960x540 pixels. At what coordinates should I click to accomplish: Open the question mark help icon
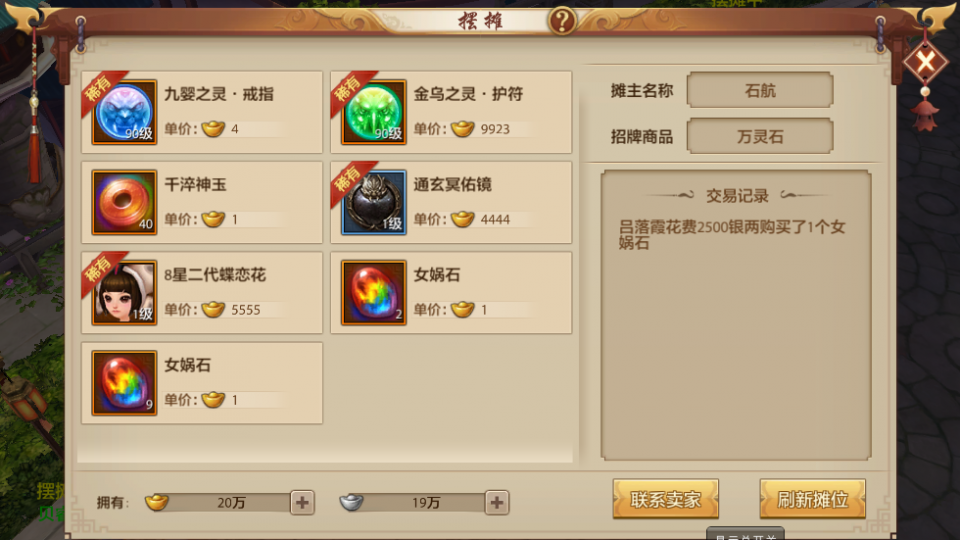pos(562,21)
